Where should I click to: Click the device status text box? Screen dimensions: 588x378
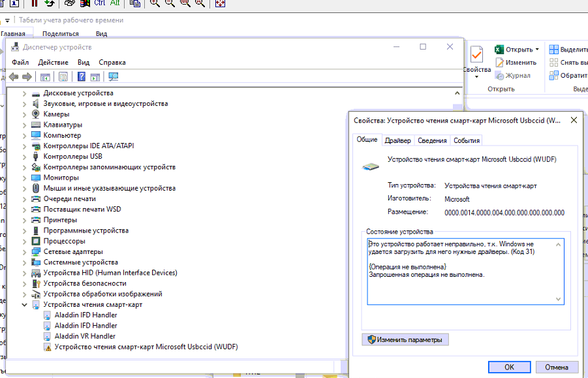[465, 272]
